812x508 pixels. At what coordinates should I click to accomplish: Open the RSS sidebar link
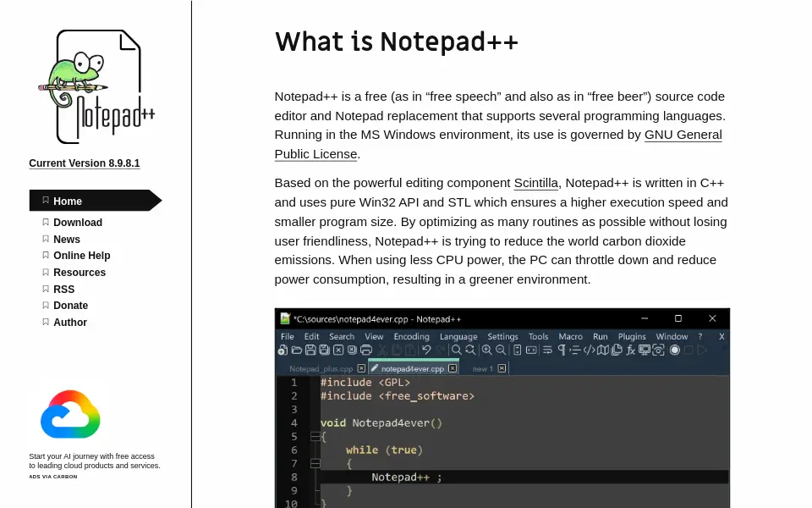[x=63, y=289]
